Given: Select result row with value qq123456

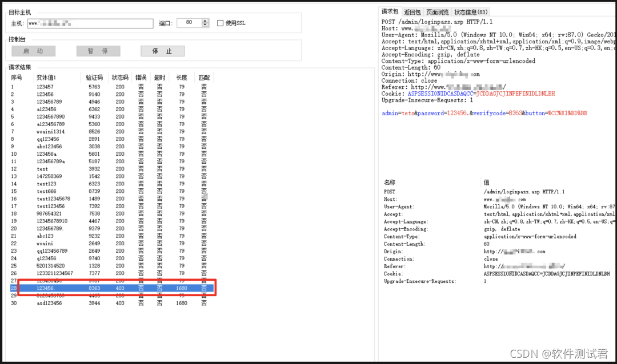Looking at the screenshot, I should (112, 139).
